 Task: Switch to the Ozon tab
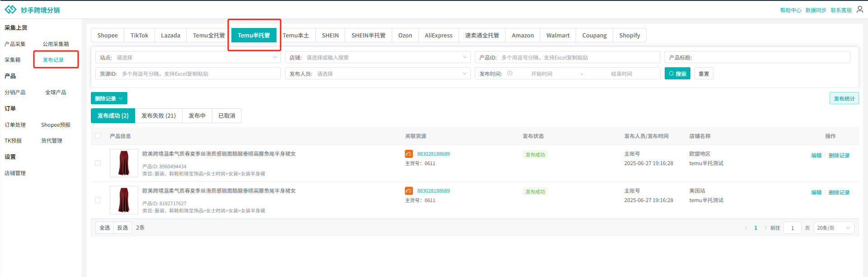(405, 35)
